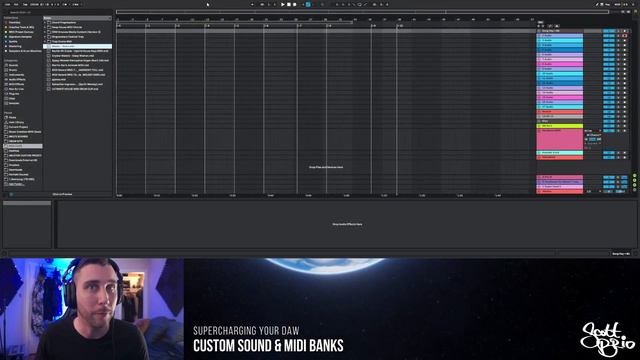Click the Set locator button

pyautogui.click(x=540, y=22)
